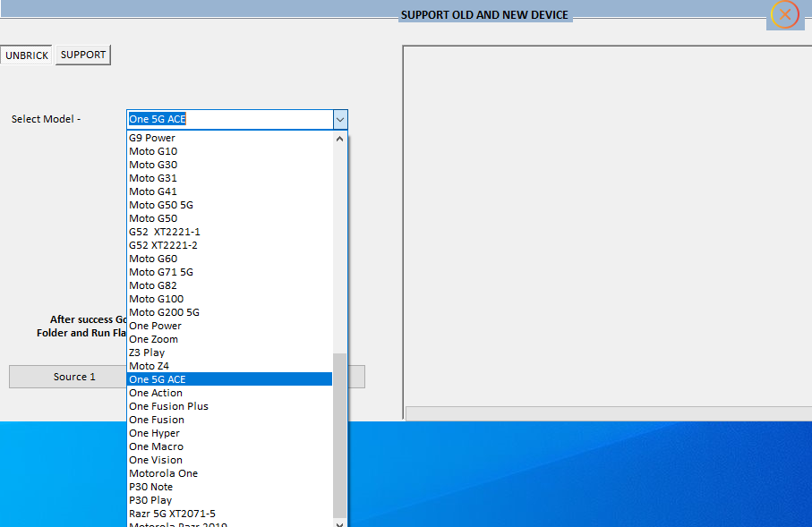This screenshot has height=527, width=812.
Task: Click the Source 1 button
Action: point(68,377)
